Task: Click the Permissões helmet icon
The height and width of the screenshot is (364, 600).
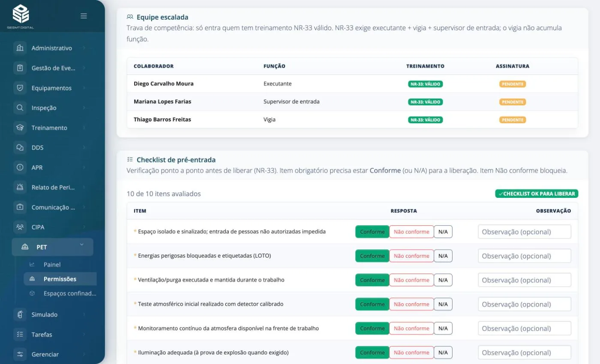Action: pos(32,279)
